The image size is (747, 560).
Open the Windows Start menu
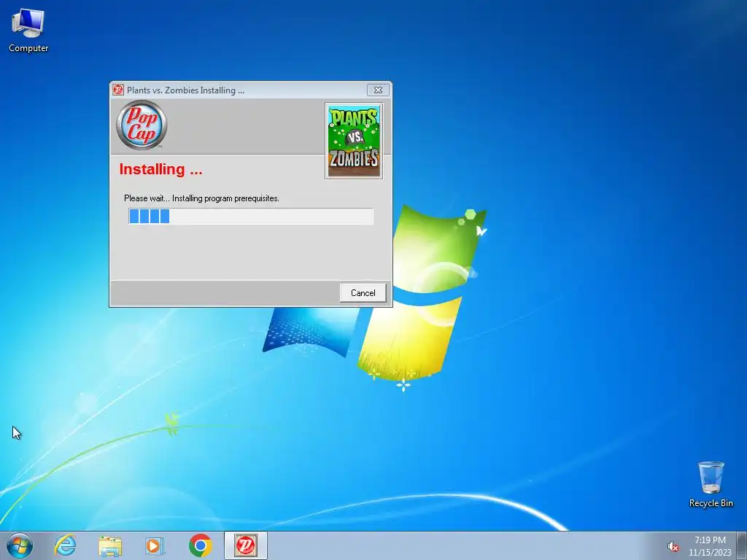tap(20, 545)
